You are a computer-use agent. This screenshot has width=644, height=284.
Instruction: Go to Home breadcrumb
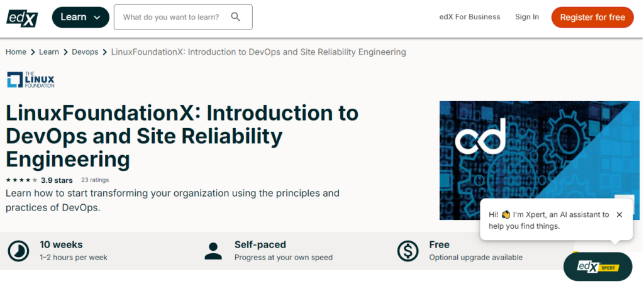point(16,52)
